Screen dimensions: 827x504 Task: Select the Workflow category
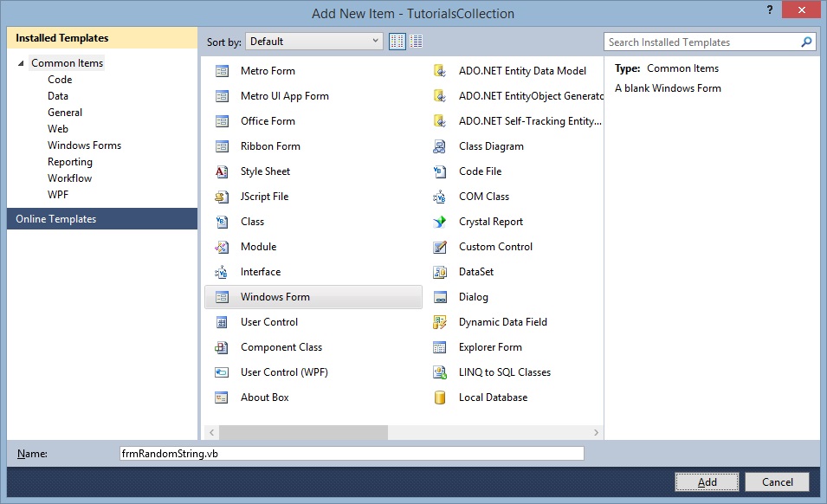point(69,178)
